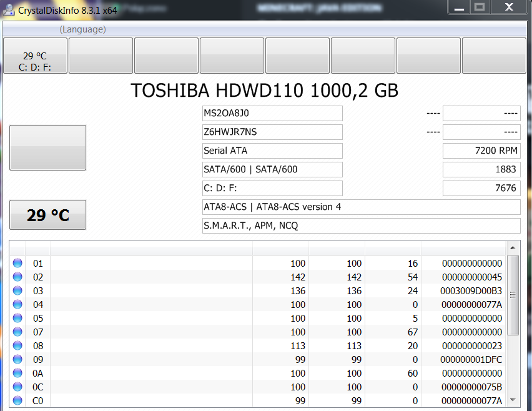Image resolution: width=532 pixels, height=411 pixels.
Task: Click the blue status icon for attribute 04
Action: 17,304
